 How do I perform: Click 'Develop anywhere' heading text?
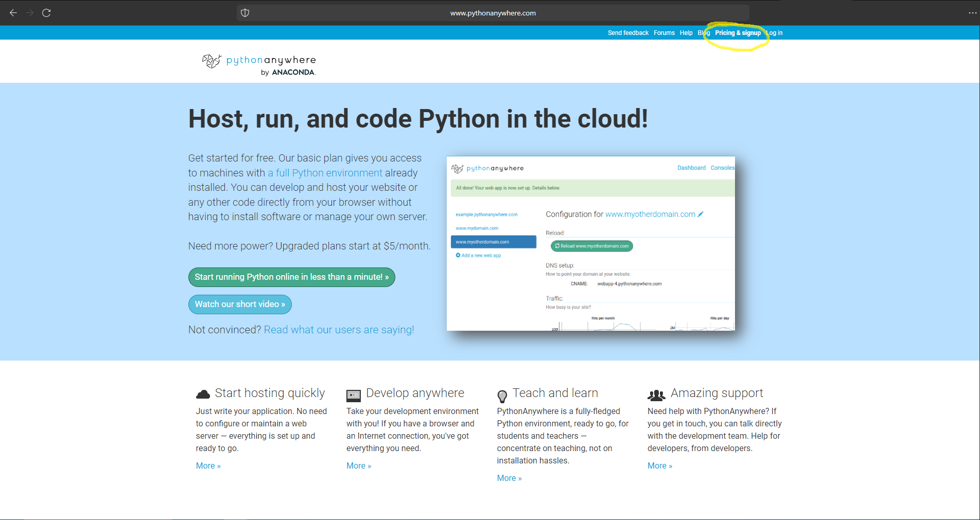click(x=415, y=393)
